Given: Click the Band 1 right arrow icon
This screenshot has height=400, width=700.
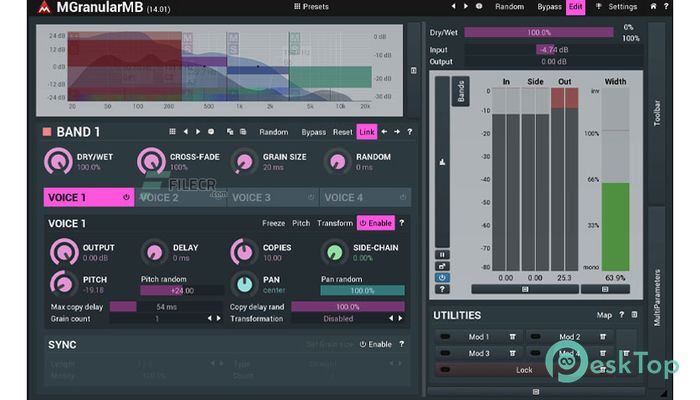Looking at the screenshot, I should (397, 132).
